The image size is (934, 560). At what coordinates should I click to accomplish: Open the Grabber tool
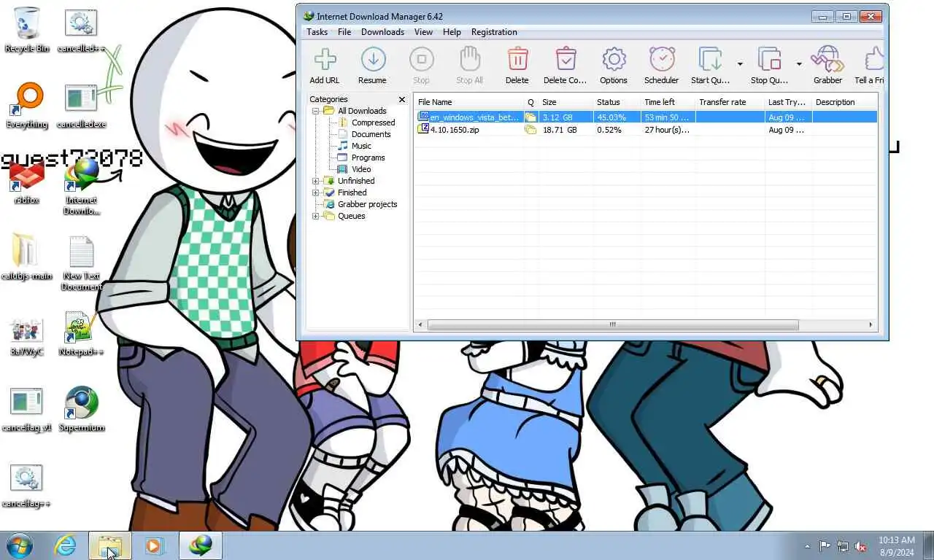coord(828,60)
